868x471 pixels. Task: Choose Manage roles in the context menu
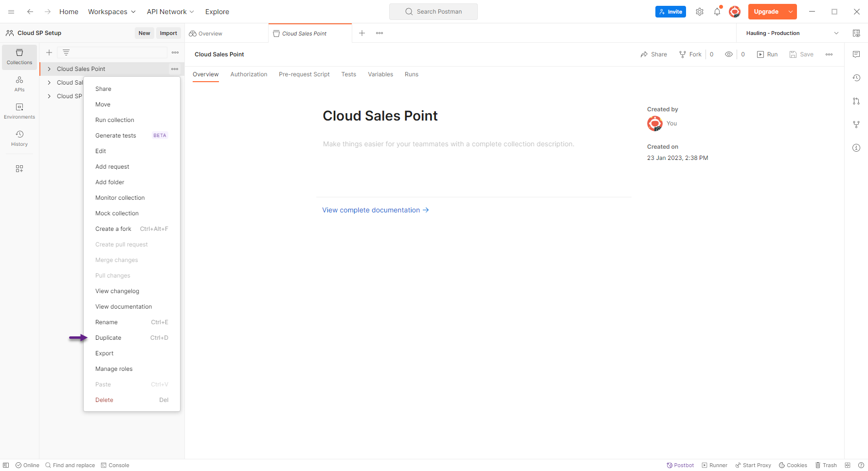132,369
